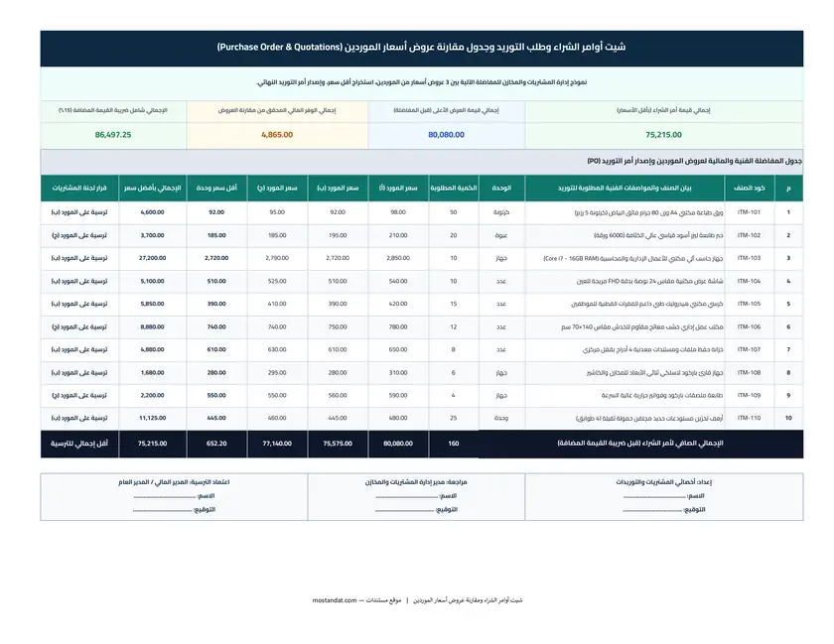Click the "قرار لجنة المشتريات" column header
The width and height of the screenshot is (834, 644).
[x=79, y=188]
